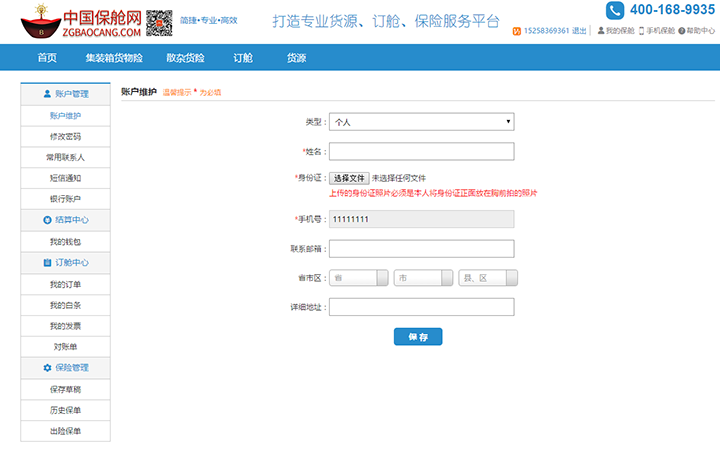Expand the 市 city selector
Image resolution: width=720 pixels, height=450 pixels.
423,278
